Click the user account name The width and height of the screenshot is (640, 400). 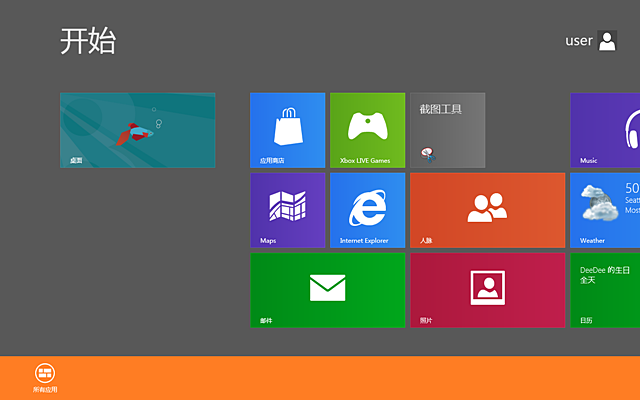[x=579, y=41]
